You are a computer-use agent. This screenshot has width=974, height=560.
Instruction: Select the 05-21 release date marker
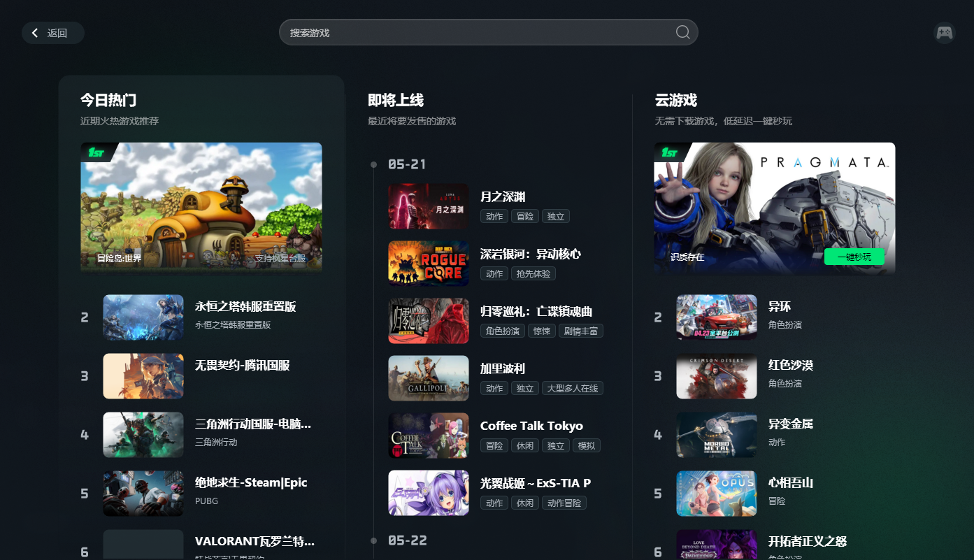click(x=407, y=165)
